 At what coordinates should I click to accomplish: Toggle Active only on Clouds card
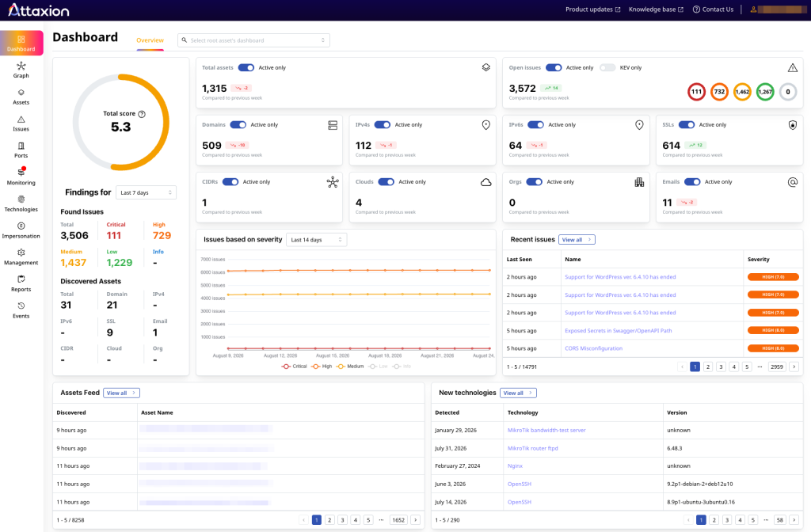(x=386, y=182)
